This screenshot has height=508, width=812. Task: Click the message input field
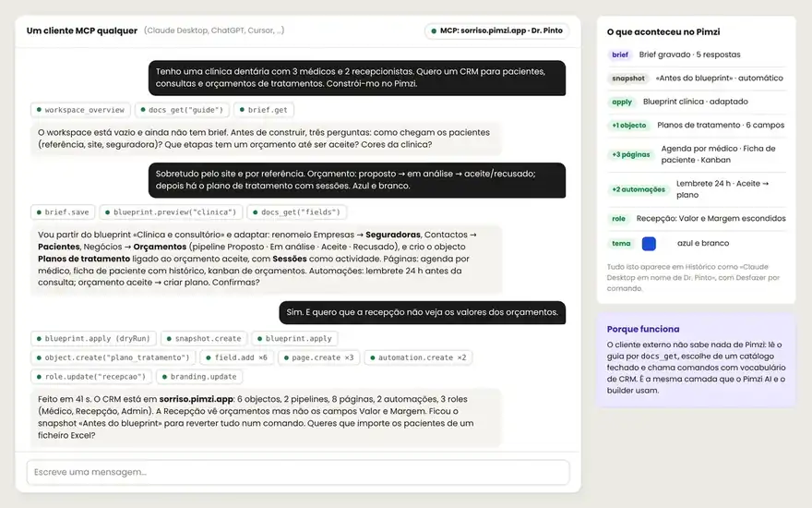coord(298,472)
